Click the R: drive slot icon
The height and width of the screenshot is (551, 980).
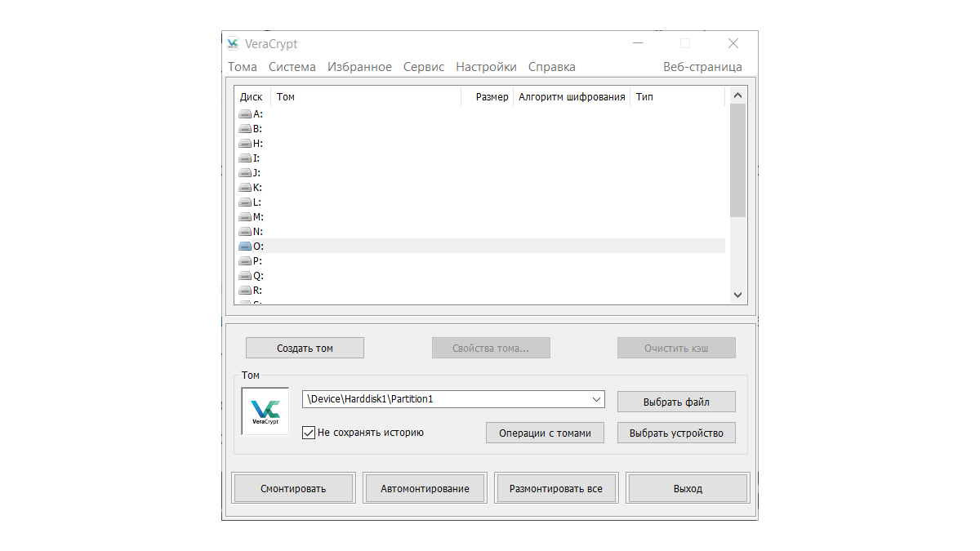246,290
